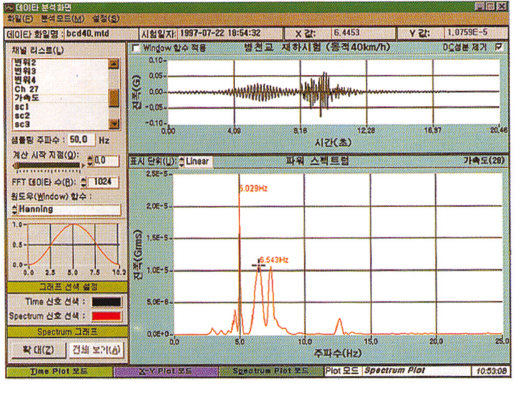Select 가속도 in the channel list
This screenshot has width=524, height=396.
point(61,98)
